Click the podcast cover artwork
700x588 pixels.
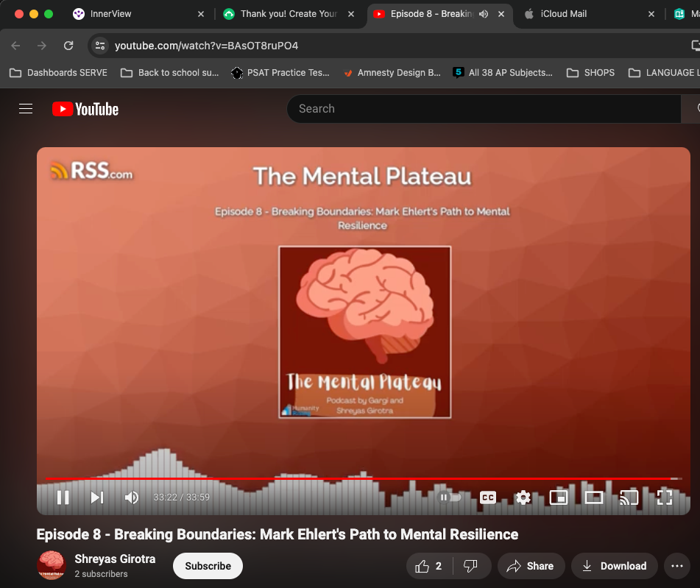365,332
